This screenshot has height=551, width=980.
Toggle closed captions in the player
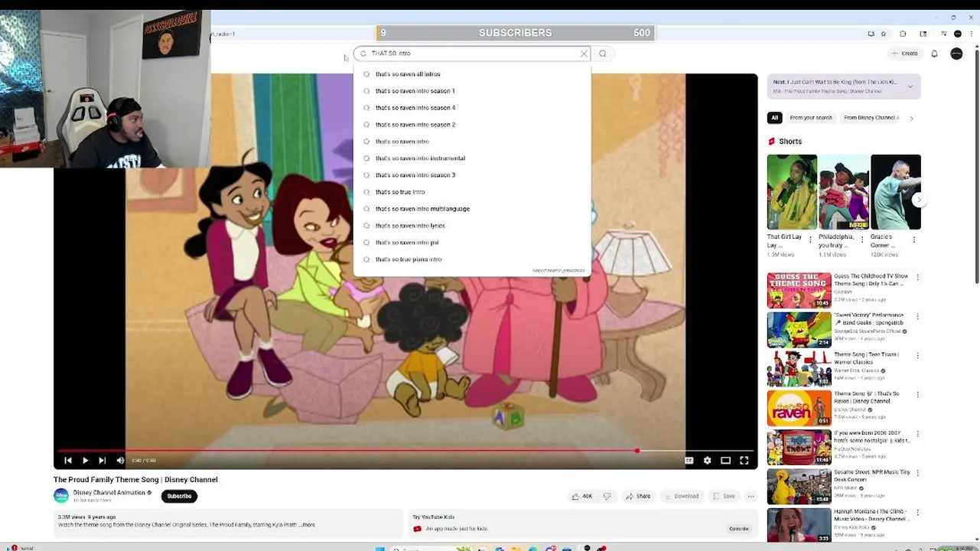(689, 460)
